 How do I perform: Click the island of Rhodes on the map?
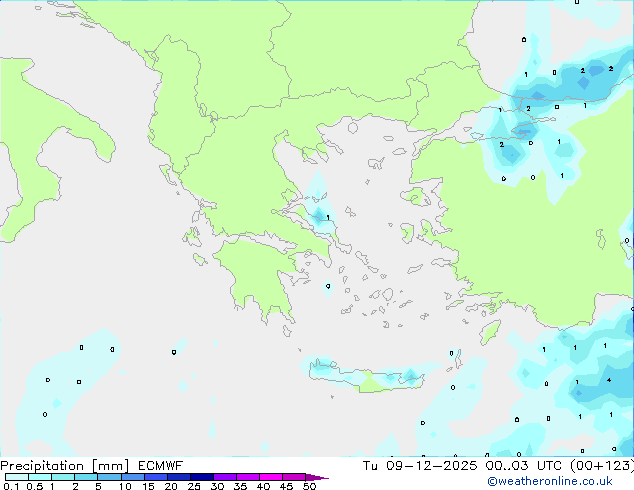point(490,332)
